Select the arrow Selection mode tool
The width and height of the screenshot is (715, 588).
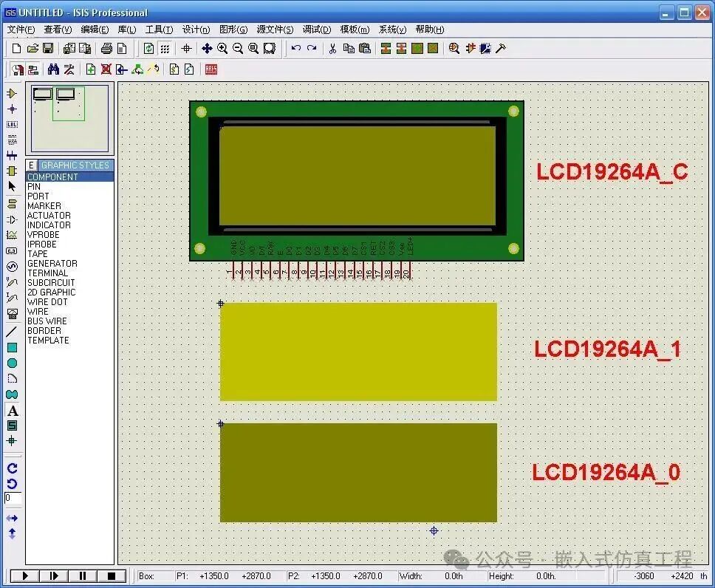point(13,186)
